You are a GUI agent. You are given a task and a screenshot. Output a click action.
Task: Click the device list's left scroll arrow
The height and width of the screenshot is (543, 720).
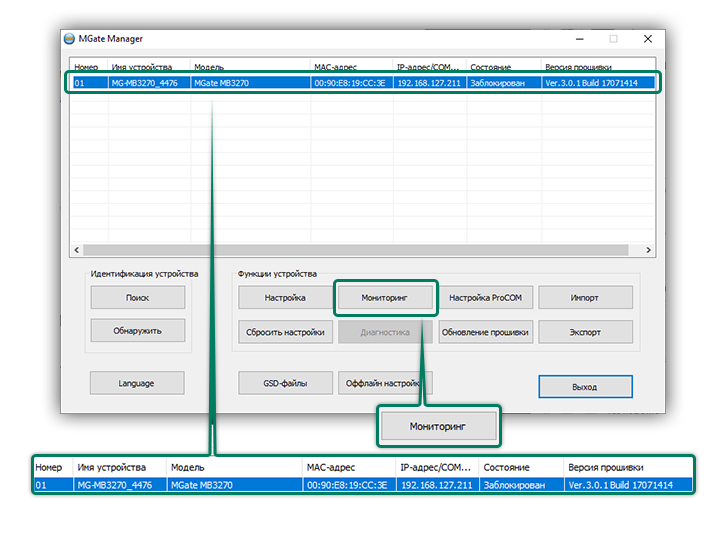pyautogui.click(x=75, y=250)
